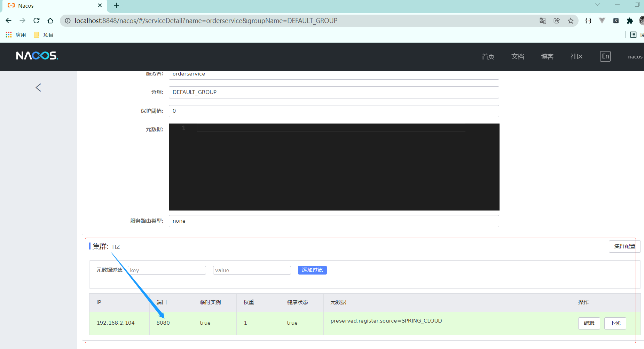Open the curly braces extension

(x=588, y=21)
